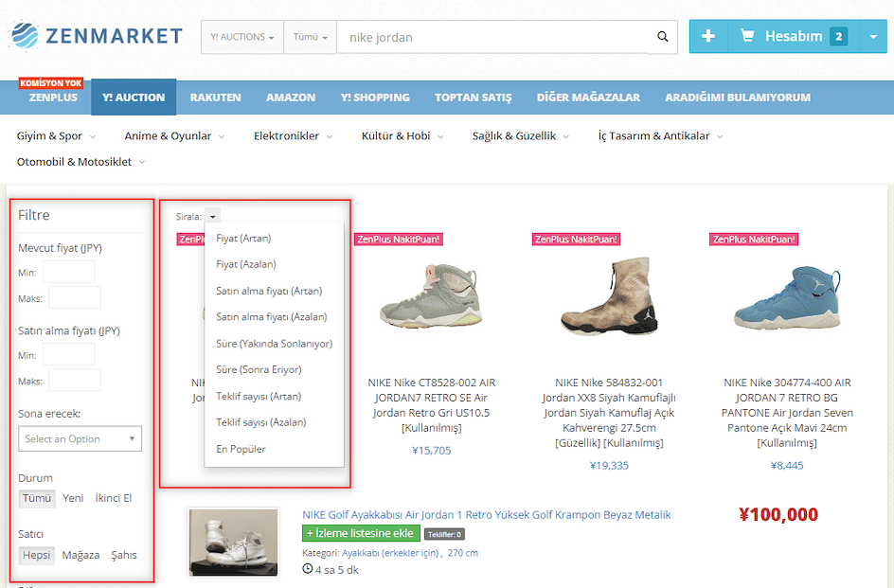Choose Fiyat (Artan) sort option
The width and height of the screenshot is (894, 588).
[243, 239]
